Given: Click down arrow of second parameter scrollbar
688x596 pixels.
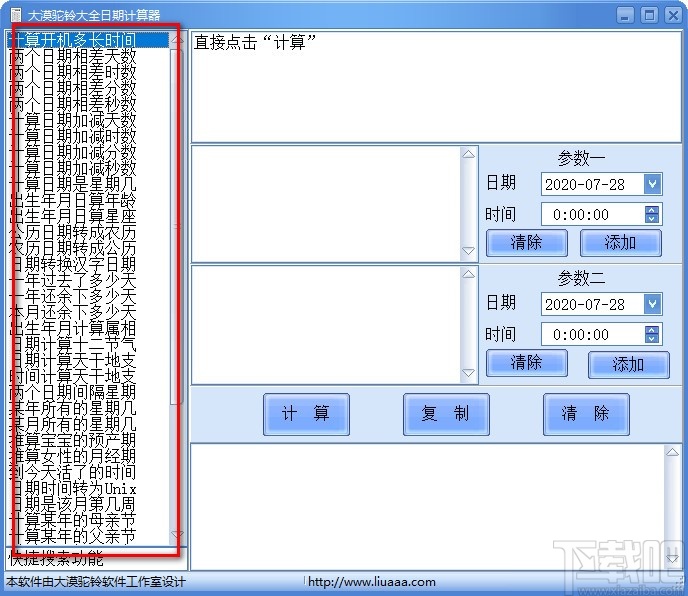Looking at the screenshot, I should (x=469, y=373).
